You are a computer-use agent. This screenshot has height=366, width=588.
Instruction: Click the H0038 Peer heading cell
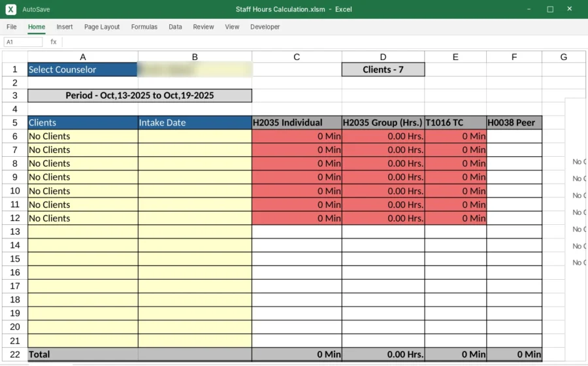coord(514,123)
